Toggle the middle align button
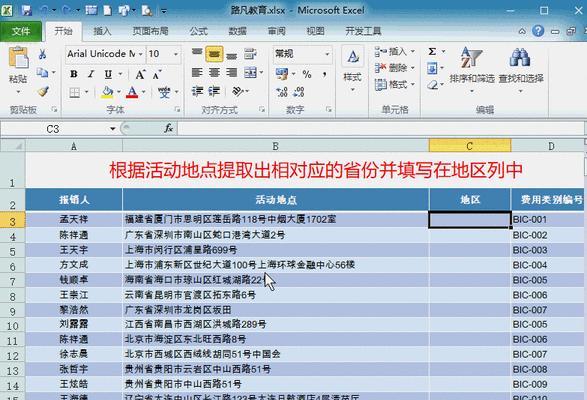The height and width of the screenshot is (400, 587). [215, 54]
